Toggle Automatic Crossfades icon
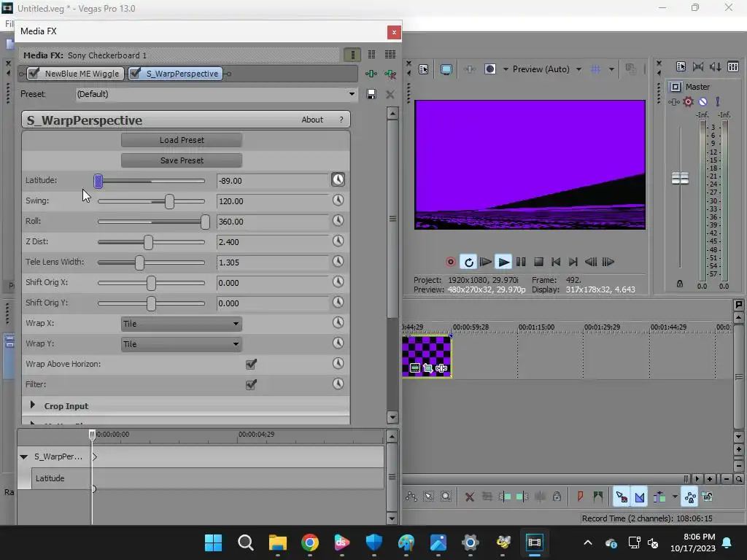Image resolution: width=747 pixels, height=560 pixels. tap(640, 497)
